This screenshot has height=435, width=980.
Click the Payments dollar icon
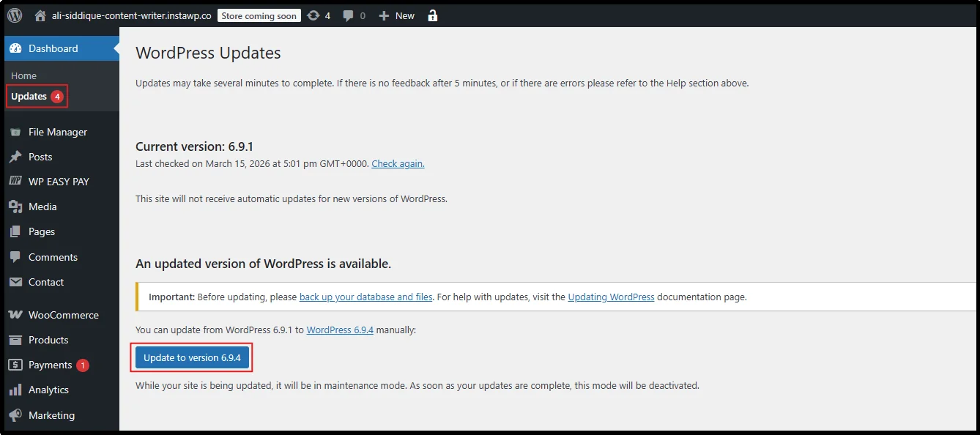15,365
